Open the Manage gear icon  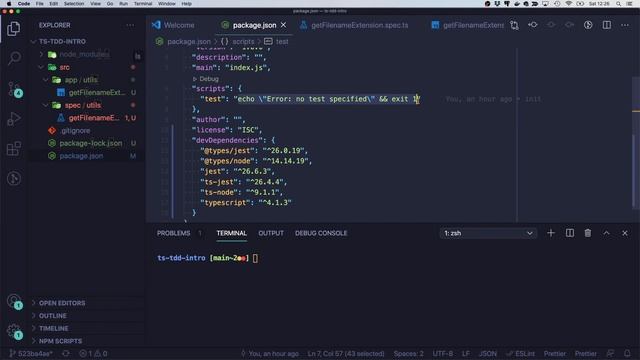click(14, 331)
